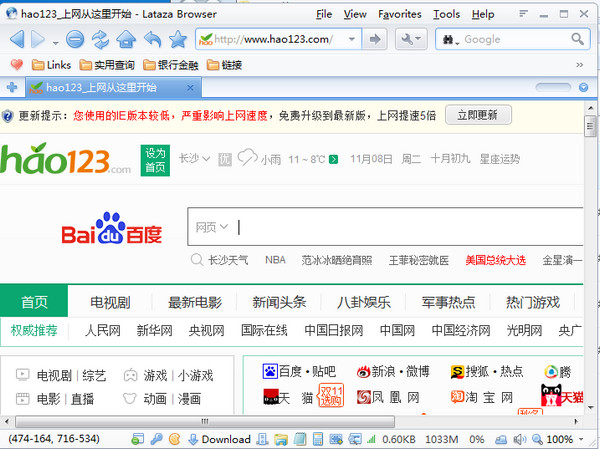Open the 美国总统大选 hot search link
600x449 pixels.
pos(495,260)
